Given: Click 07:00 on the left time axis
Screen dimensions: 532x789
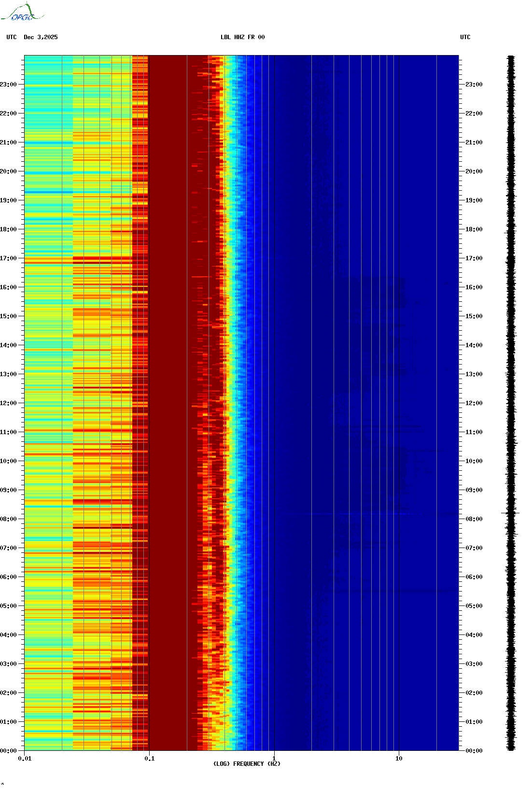Looking at the screenshot, I should click(8, 548).
